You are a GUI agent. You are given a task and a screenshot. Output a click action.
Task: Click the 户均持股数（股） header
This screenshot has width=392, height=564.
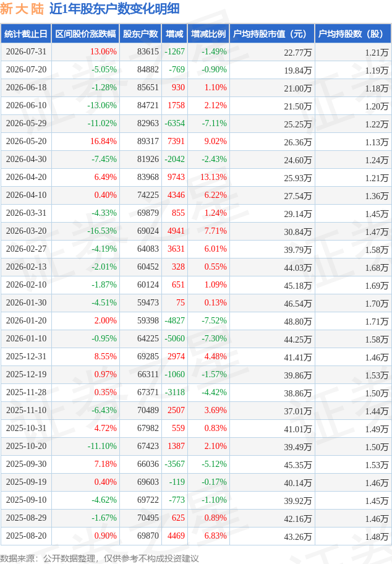[x=353, y=34]
